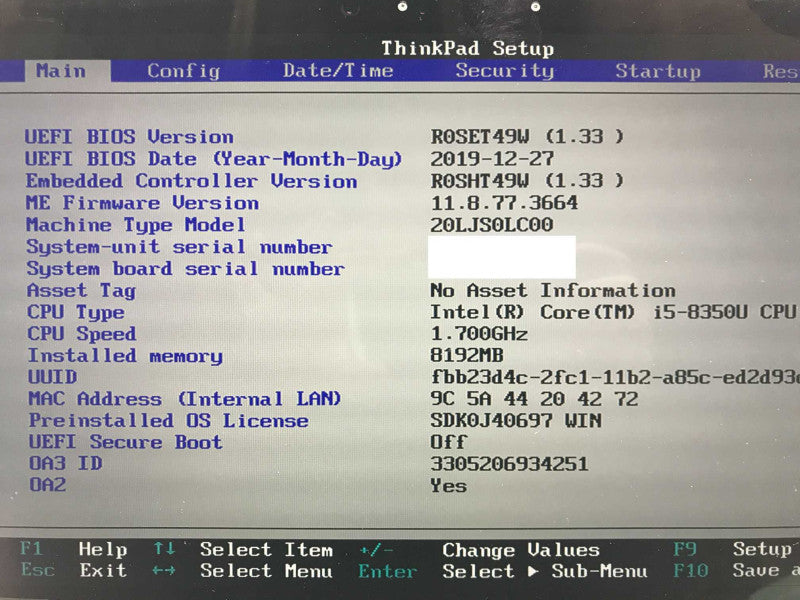Select license value SDK0J40697 WIN
Image resolution: width=800 pixels, height=600 pixels.
pos(516,421)
